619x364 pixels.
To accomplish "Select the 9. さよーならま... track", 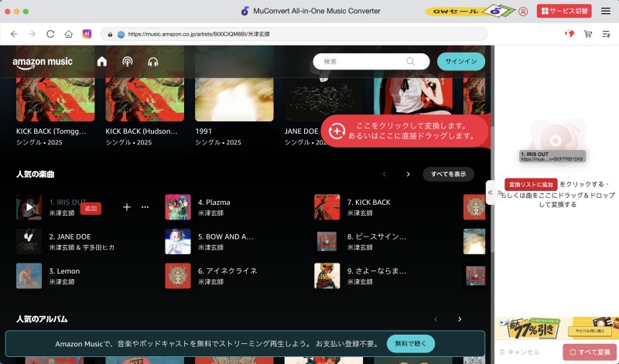I will 376,271.
